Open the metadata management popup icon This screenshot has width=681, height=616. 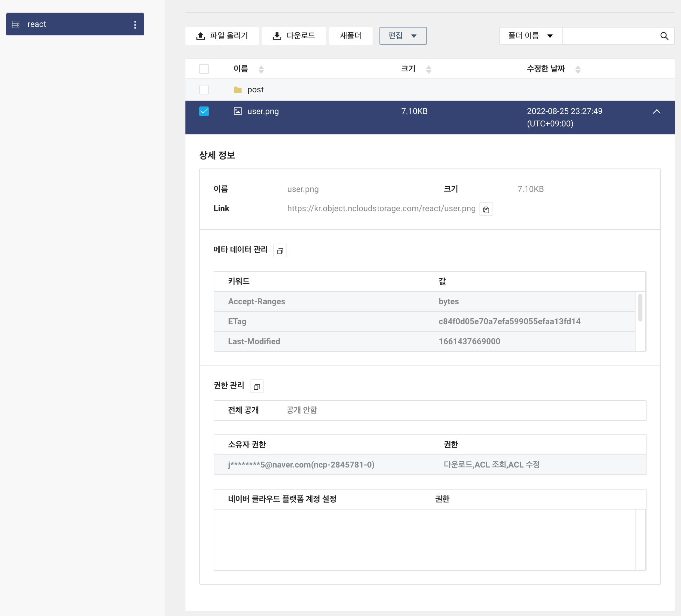pyautogui.click(x=280, y=251)
